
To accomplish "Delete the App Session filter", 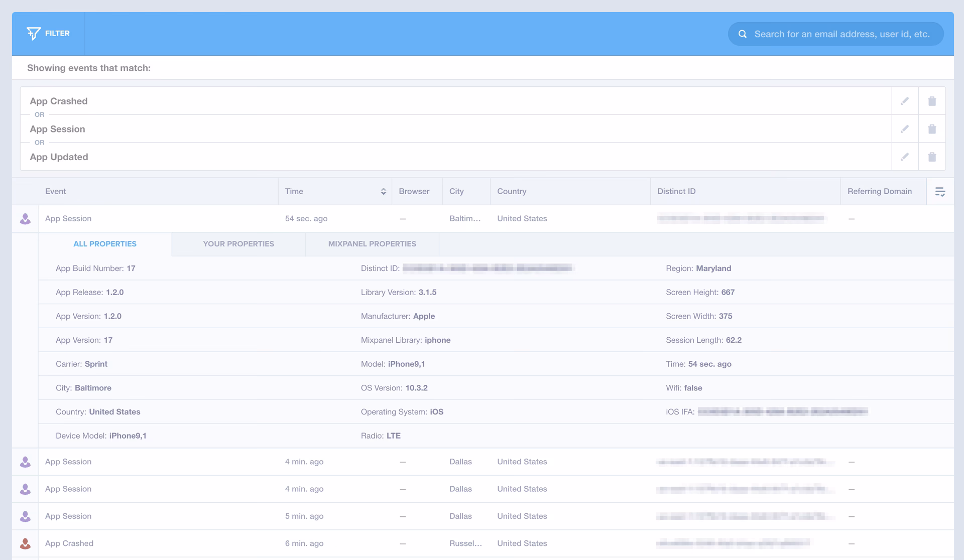I will point(932,129).
